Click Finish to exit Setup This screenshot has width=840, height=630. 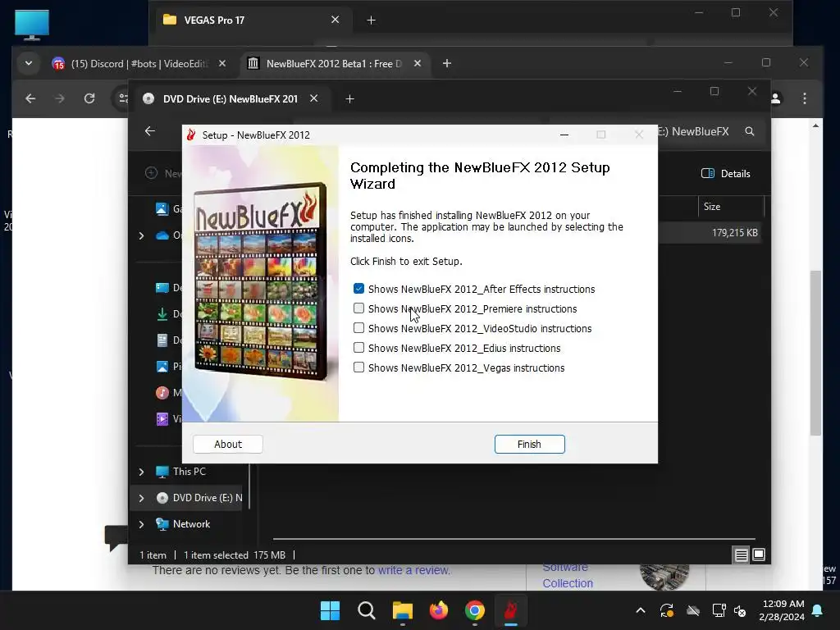tap(529, 444)
